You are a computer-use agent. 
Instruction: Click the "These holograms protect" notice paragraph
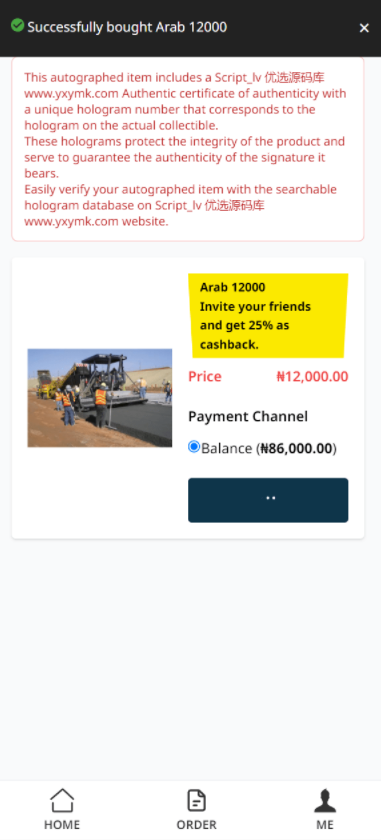click(185, 158)
